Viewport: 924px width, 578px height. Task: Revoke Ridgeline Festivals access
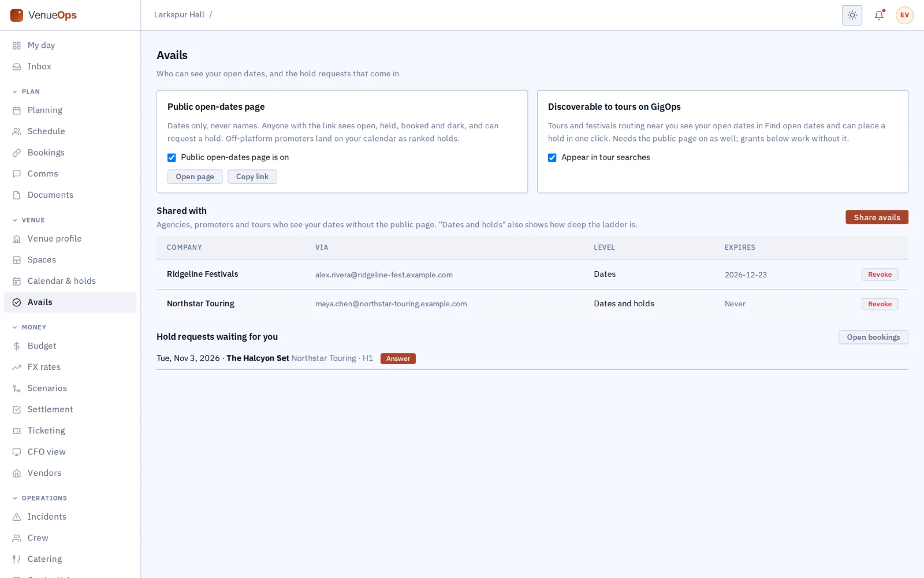point(880,275)
